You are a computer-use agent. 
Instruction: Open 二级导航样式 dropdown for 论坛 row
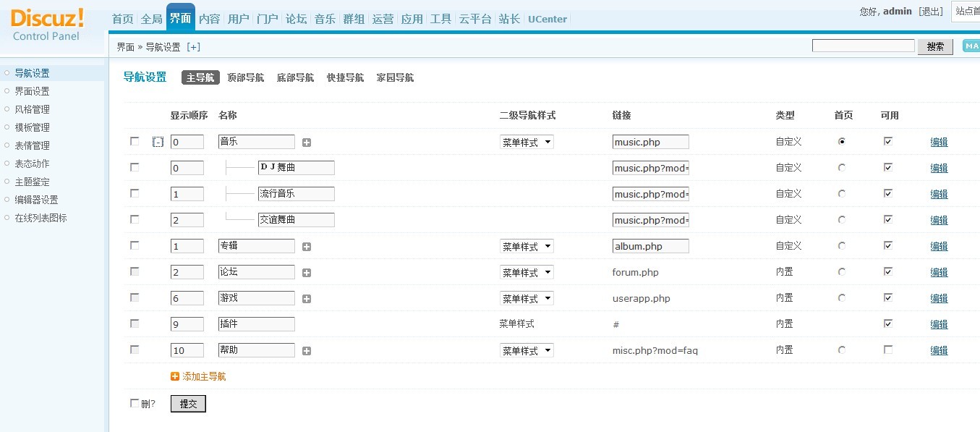(526, 273)
